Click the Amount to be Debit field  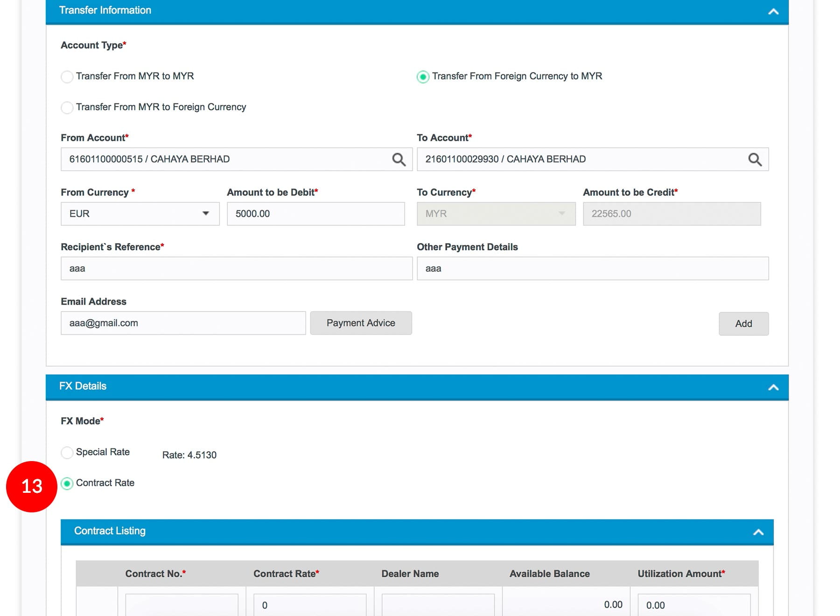[315, 214]
